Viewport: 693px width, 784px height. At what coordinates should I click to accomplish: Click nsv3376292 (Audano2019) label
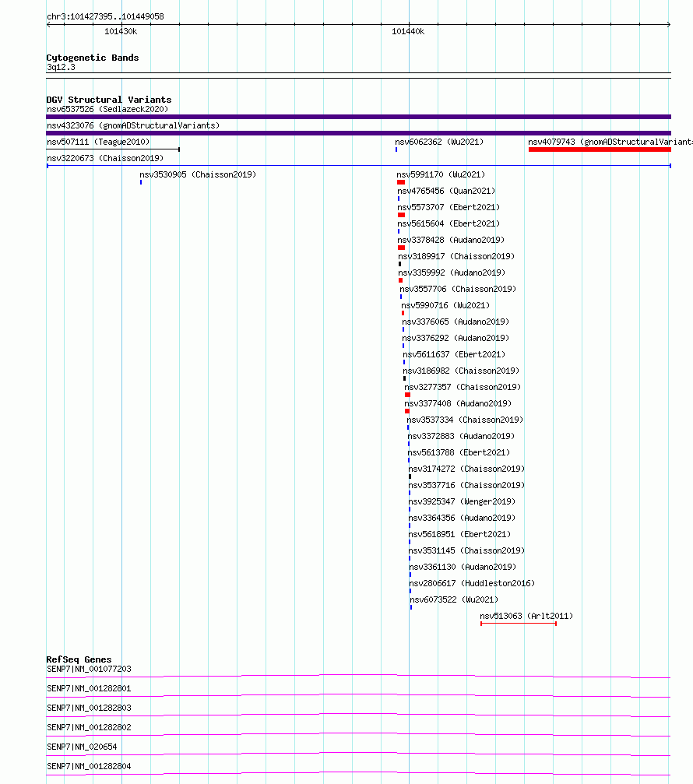tap(456, 339)
